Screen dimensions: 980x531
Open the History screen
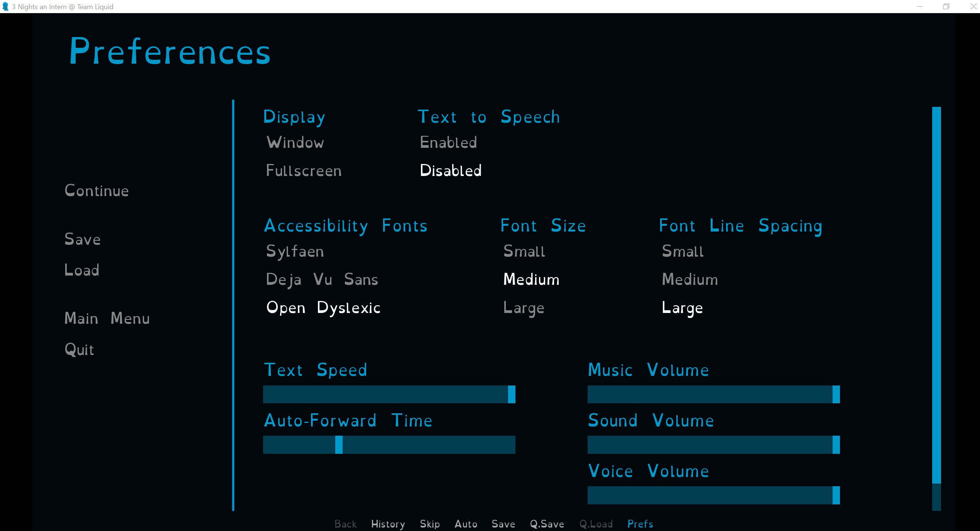(x=388, y=524)
